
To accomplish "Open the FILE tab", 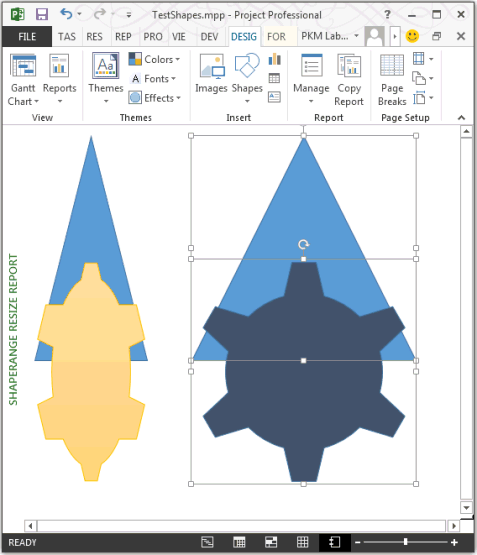I will 27,36.
